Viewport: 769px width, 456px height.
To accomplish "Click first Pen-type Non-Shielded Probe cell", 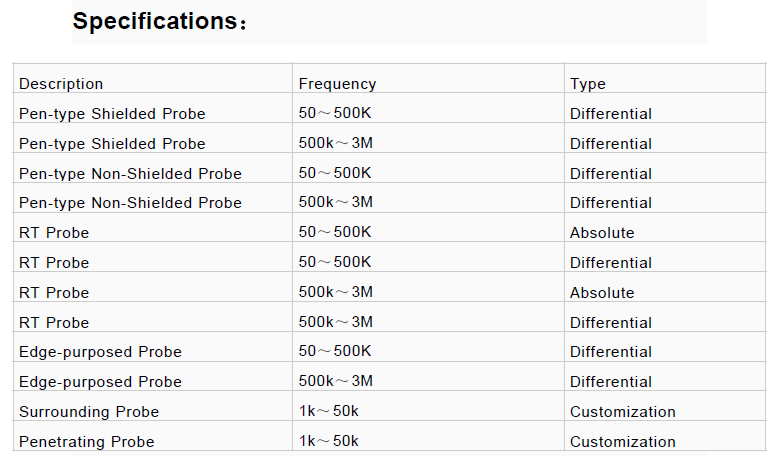I will (x=130, y=174).
